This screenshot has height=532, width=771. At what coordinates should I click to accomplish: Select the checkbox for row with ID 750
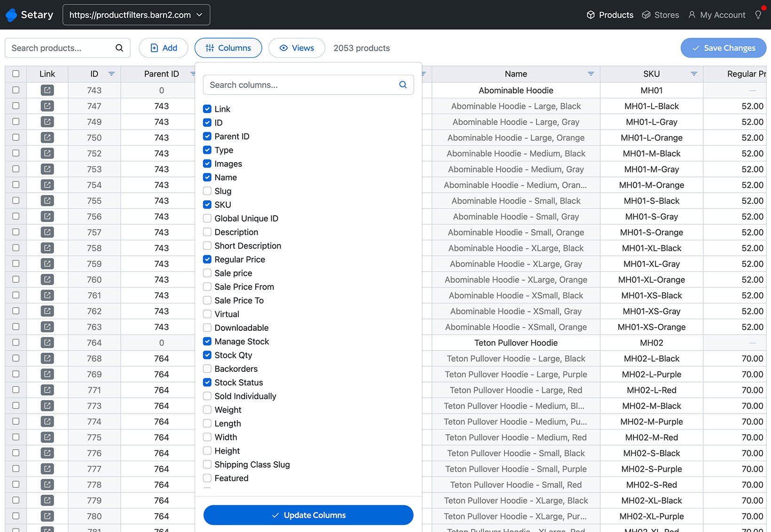point(16,137)
